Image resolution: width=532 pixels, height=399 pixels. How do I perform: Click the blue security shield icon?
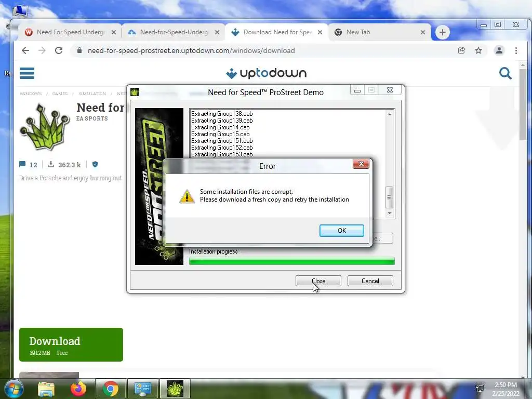[95, 164]
